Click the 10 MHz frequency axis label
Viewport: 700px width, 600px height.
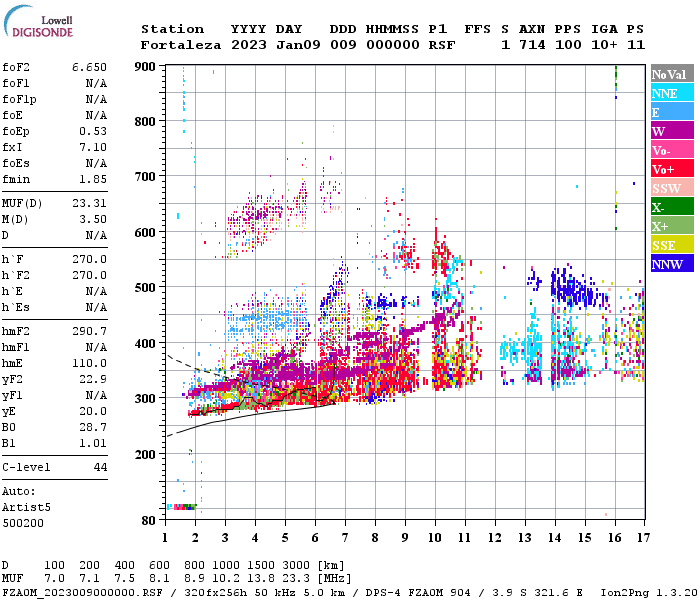tap(435, 538)
